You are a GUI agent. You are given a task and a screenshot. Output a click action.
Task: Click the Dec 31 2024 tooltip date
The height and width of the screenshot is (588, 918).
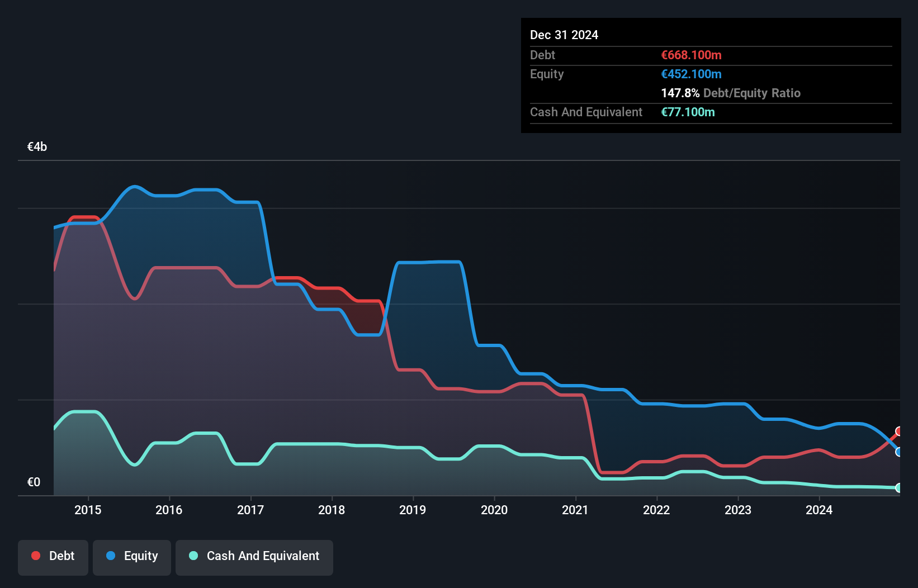pos(564,35)
